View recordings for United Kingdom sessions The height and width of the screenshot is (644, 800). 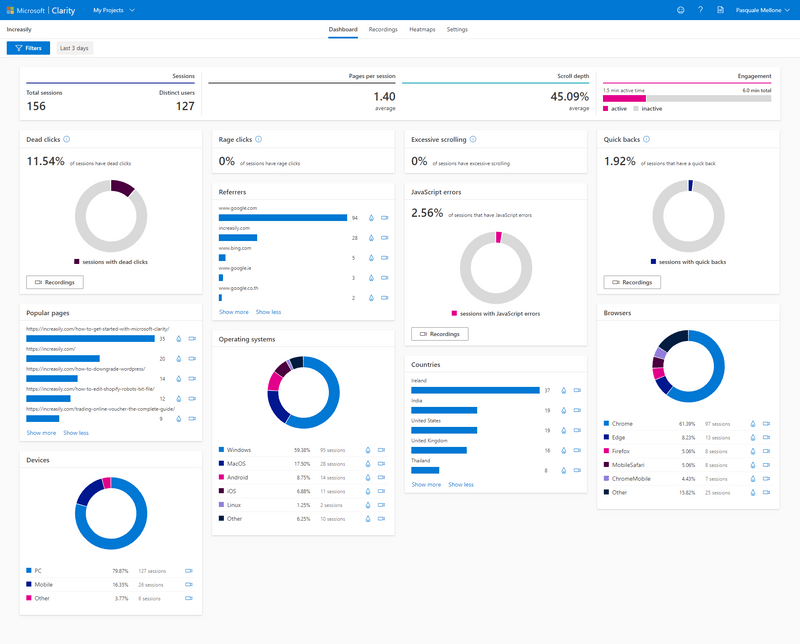[578, 451]
